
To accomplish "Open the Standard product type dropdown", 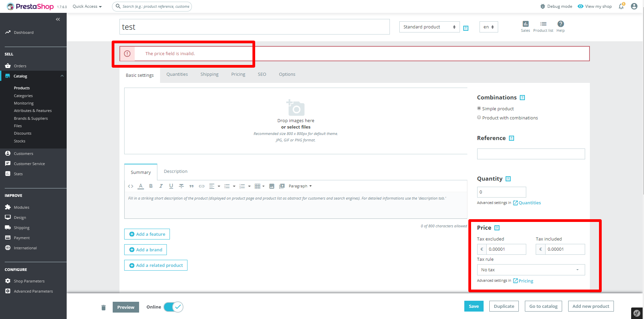I will [x=429, y=27].
